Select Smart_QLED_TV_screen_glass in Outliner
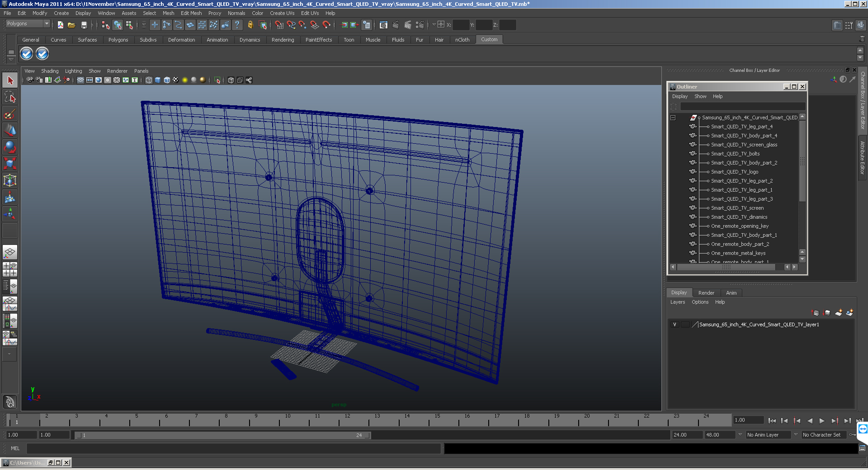The image size is (868, 470). [x=744, y=145]
